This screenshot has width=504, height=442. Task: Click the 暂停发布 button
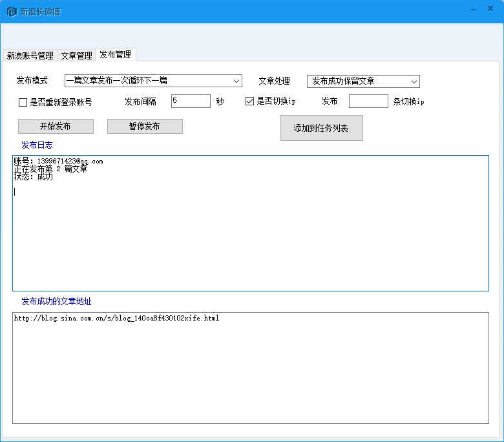[x=145, y=127]
